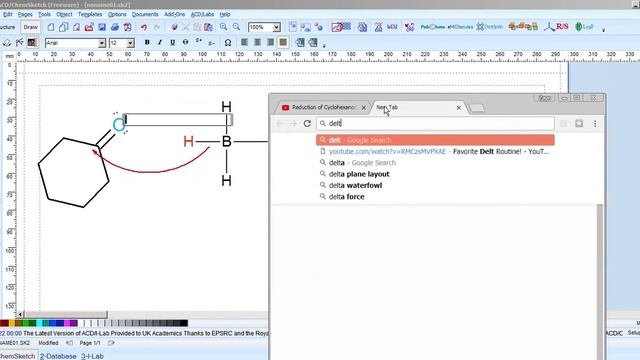Image resolution: width=640 pixels, height=360 pixels.
Task: Select the 'delta force' suggestion
Action: [x=435, y=197]
